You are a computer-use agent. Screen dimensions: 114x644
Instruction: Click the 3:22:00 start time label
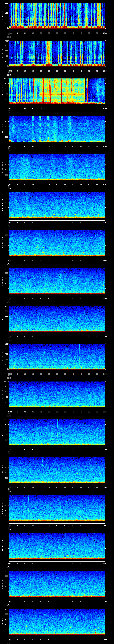coord(9,336)
